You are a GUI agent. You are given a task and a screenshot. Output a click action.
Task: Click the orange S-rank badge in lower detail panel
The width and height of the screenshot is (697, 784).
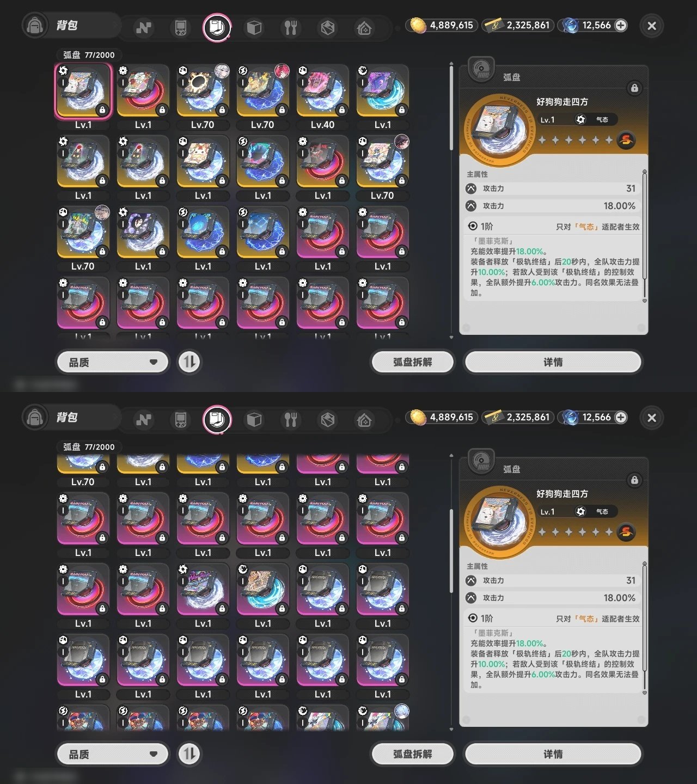pos(626,531)
